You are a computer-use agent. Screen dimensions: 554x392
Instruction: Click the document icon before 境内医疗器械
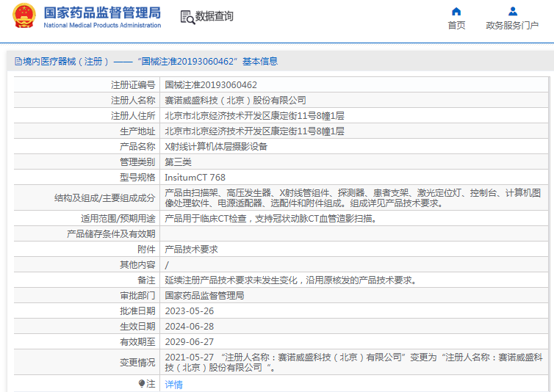point(18,62)
